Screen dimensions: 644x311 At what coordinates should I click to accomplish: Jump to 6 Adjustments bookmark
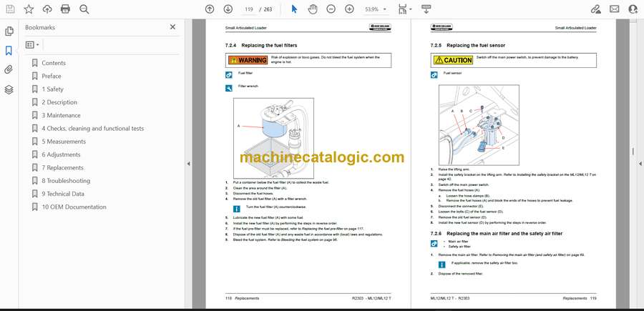[61, 154]
